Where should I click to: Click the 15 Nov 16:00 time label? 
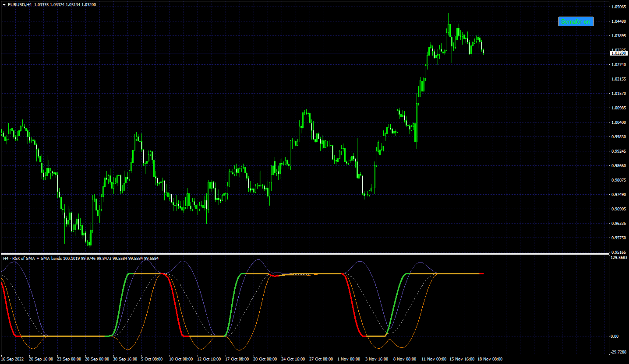tap(462, 359)
